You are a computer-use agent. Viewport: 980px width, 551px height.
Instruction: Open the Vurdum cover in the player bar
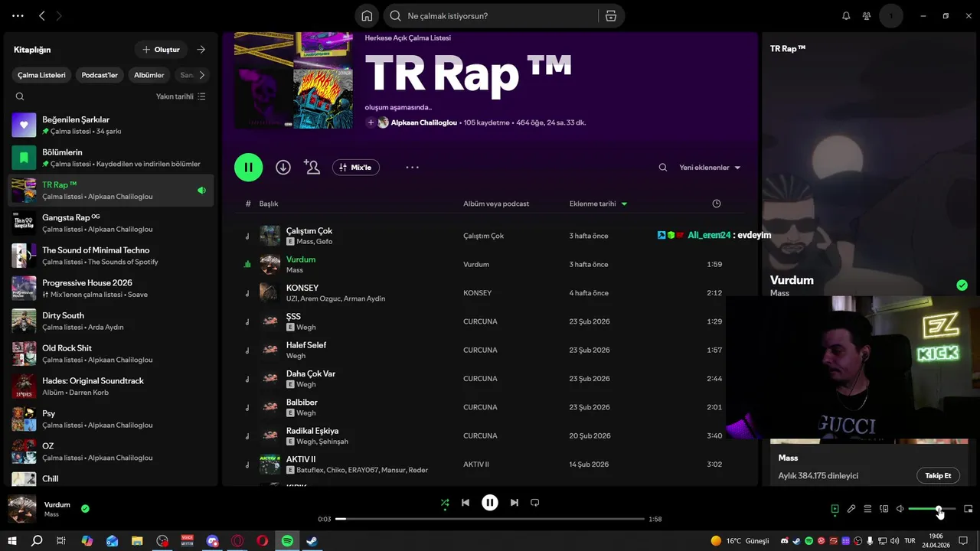point(22,509)
